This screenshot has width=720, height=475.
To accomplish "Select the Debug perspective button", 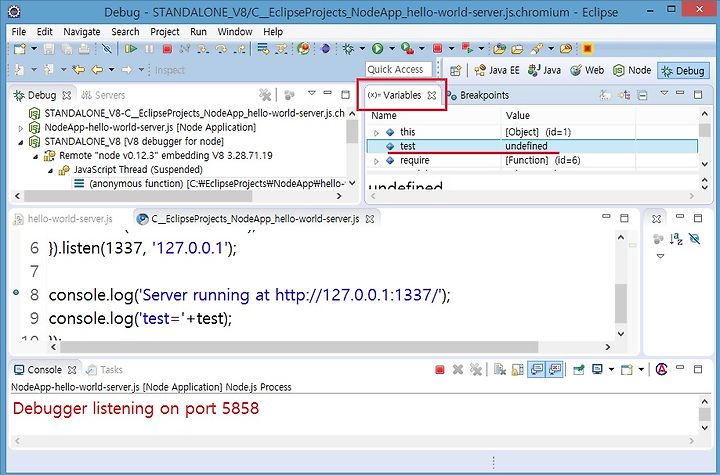I will coord(683,71).
